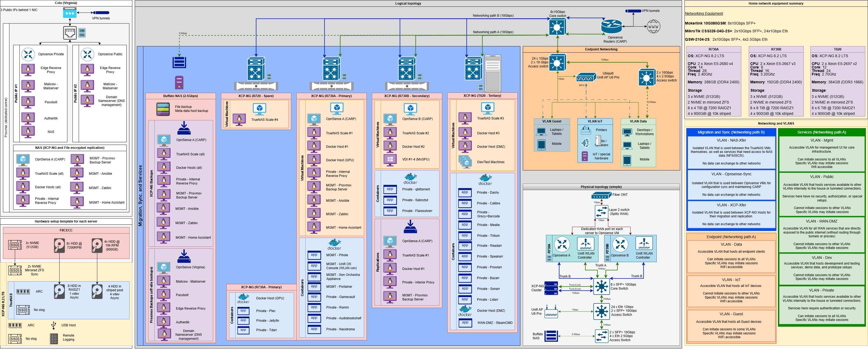Click the 'Physical topology (simple)' header
Viewport: 868px width, 363px height.
pyautogui.click(x=601, y=187)
